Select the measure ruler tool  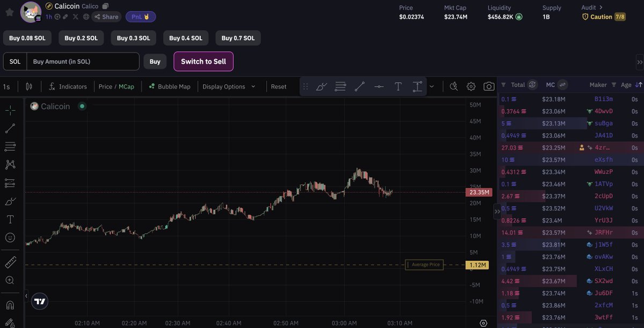pyautogui.click(x=11, y=262)
